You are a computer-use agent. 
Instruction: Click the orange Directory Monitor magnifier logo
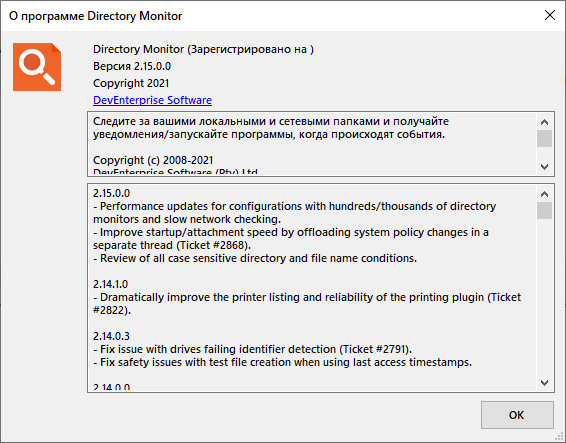point(37,67)
